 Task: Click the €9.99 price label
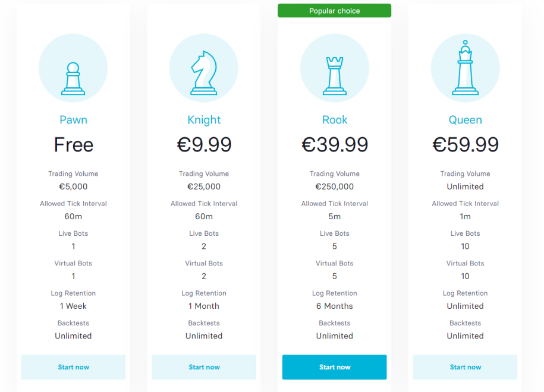click(x=204, y=145)
